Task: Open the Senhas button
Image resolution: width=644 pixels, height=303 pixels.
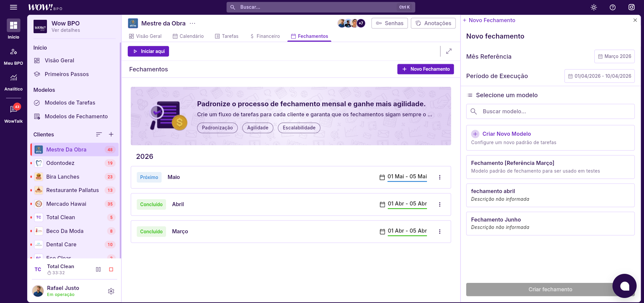Action: 389,23
